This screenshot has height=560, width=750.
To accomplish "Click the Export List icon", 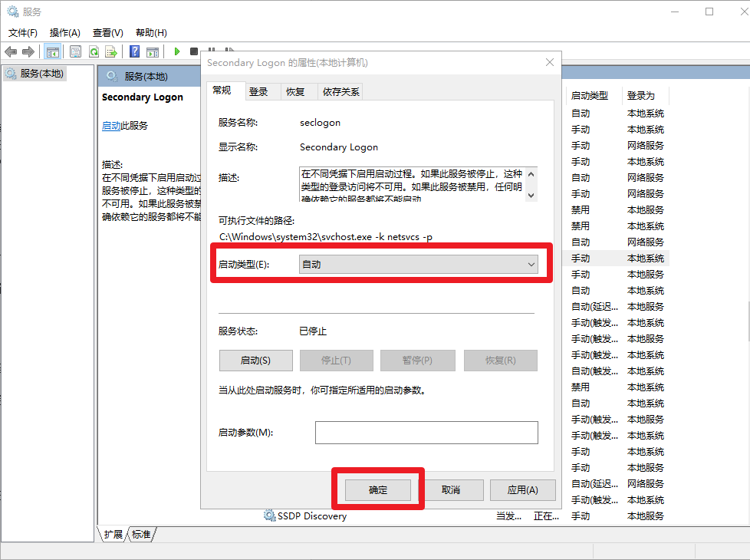I will 112,51.
